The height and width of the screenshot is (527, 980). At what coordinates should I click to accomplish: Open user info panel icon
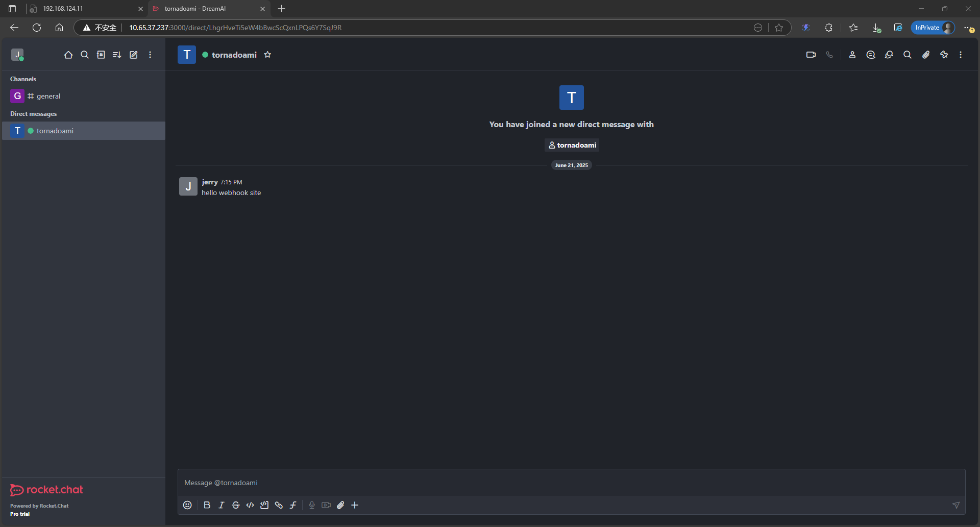pos(852,55)
